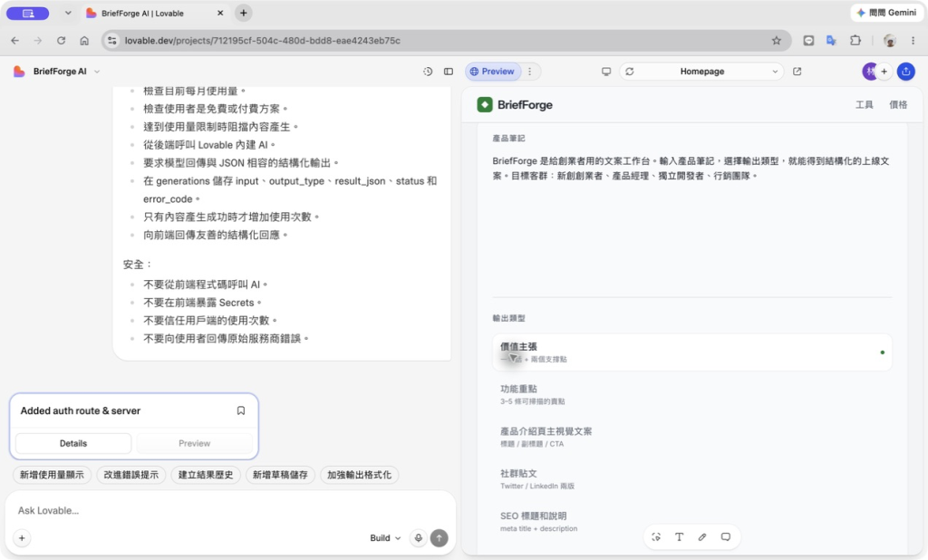928x560 pixels.
Task: Choose suggestion 改進錯誤提示
Action: click(131, 475)
